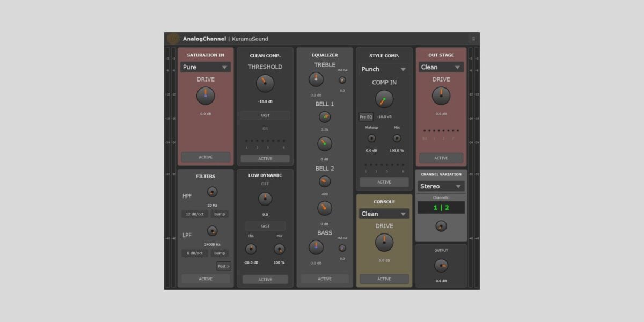Image resolution: width=644 pixels, height=322 pixels.
Task: Toggle FAST mode in CLEAN COMP
Action: pyautogui.click(x=264, y=115)
